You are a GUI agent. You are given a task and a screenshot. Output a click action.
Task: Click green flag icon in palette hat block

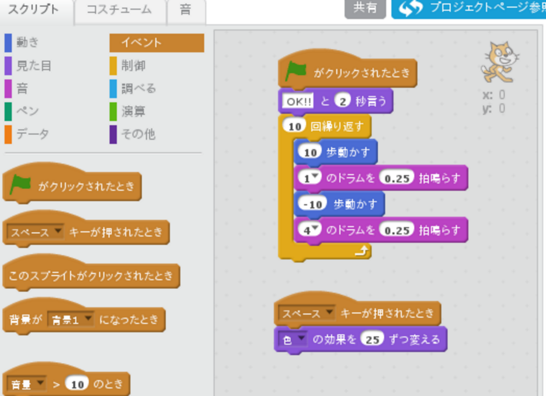coord(21,184)
